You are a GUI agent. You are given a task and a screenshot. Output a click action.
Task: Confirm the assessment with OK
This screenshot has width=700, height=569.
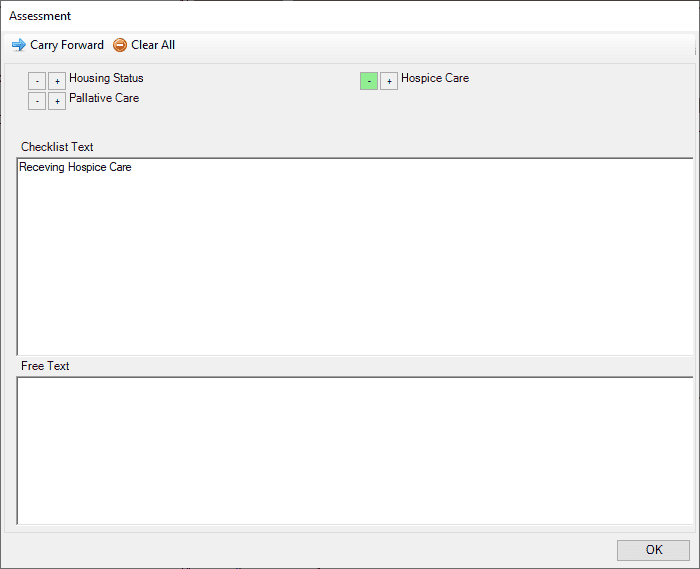[x=654, y=550]
